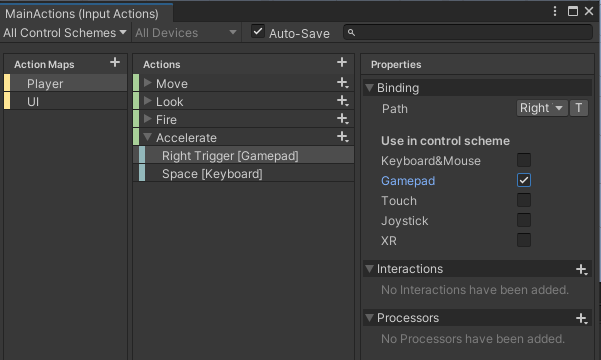Viewport: 601px width, 360px height.
Task: Click the Keyboard&Mouse scheme label
Action: point(430,161)
